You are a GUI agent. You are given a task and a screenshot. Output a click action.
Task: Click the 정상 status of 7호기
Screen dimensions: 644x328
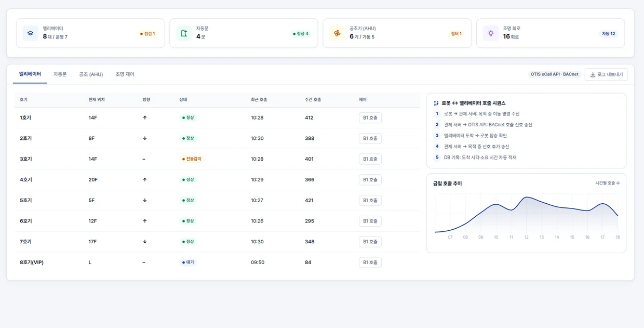click(x=188, y=242)
